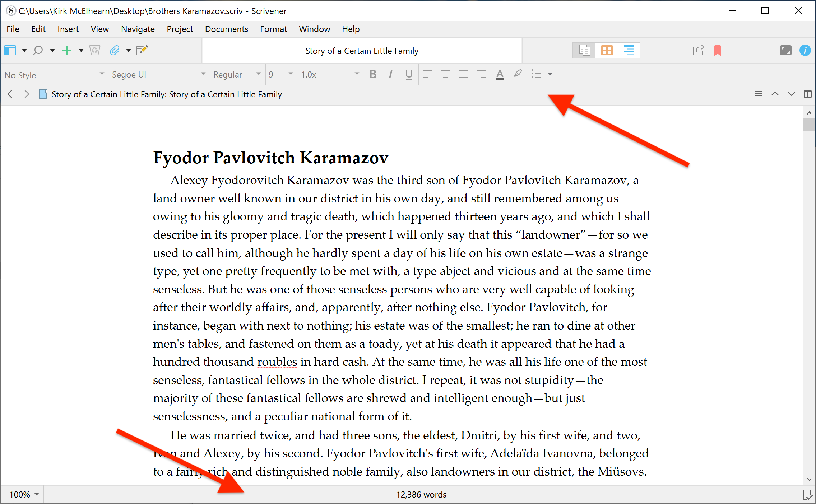Open the Documents menu
Viewport: 816px width, 504px height.
click(226, 29)
